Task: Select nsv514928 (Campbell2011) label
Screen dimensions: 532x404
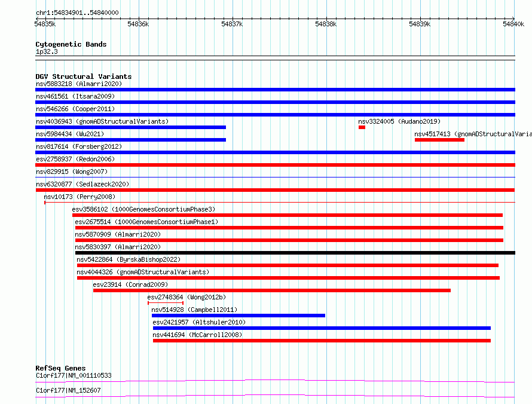Action: tap(194, 310)
